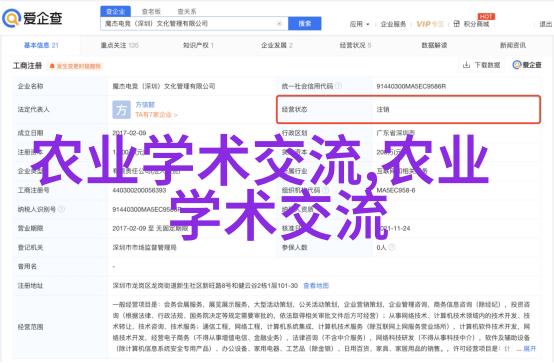Click help icon beside 统一社会信用代码

coord(338,86)
